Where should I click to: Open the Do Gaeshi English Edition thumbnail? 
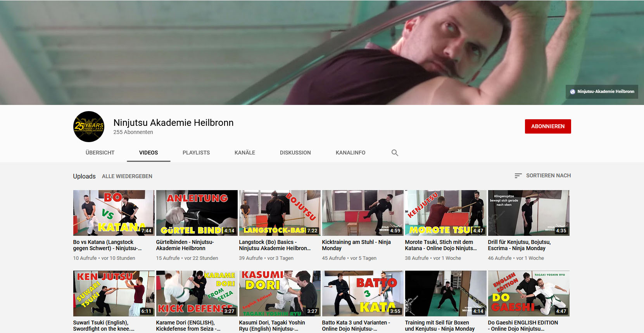(529, 294)
